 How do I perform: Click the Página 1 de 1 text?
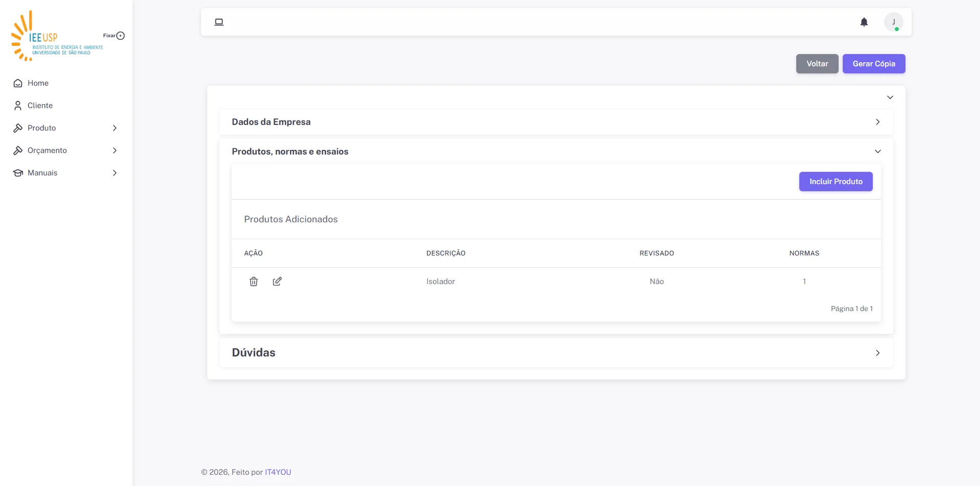point(852,309)
